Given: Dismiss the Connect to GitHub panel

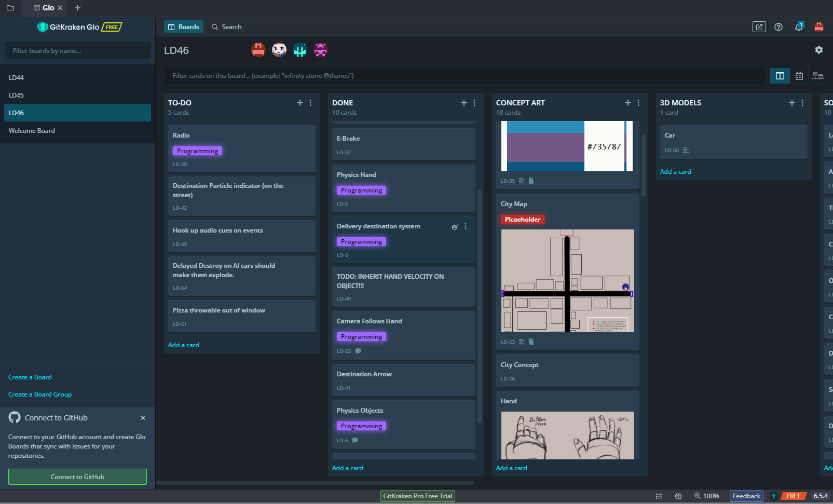Looking at the screenshot, I should [143, 418].
